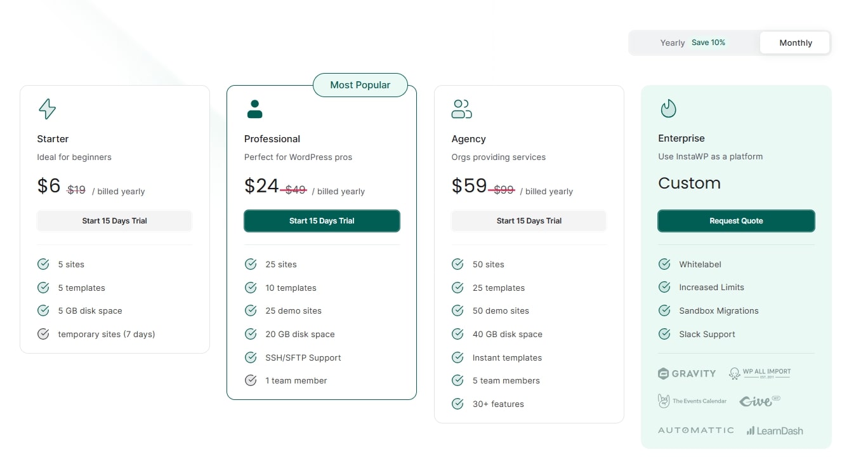Click the Give logo

pos(760,401)
